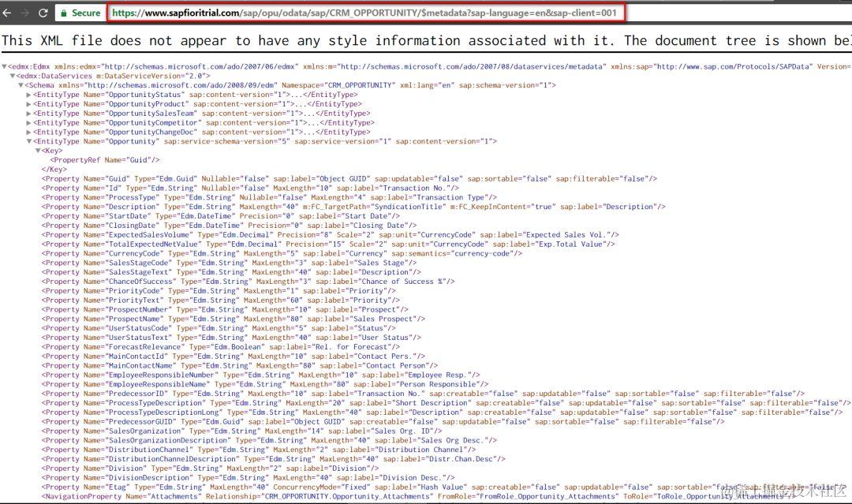Click the Property Name="EmployeeResponsibleNumber" line
This screenshot has height=504, width=852.
coord(261,375)
